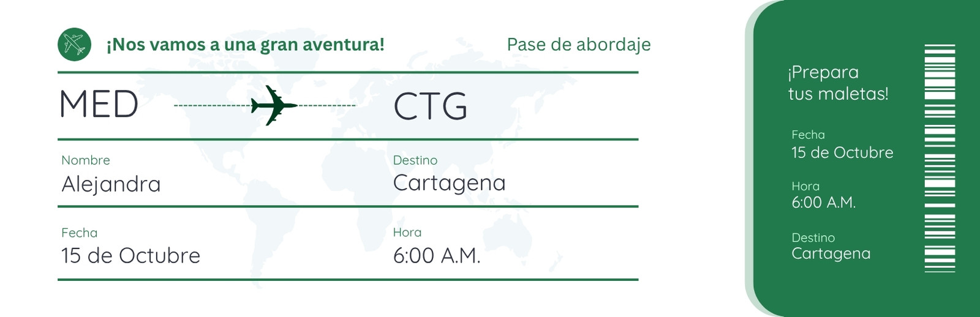Click the dark green airplane between MED and CTG
Screen dimensions: 980x317
coord(274,105)
